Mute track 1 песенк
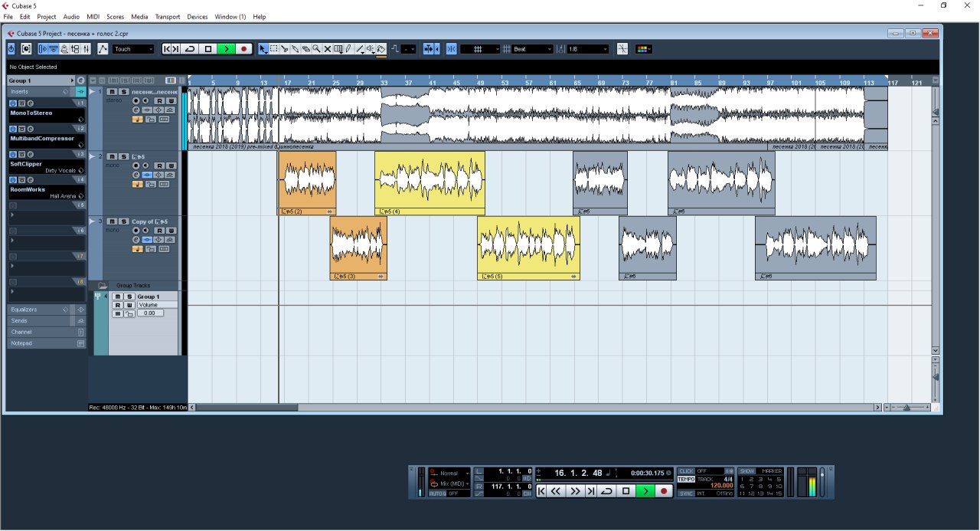The width and height of the screenshot is (980, 531). [112, 92]
